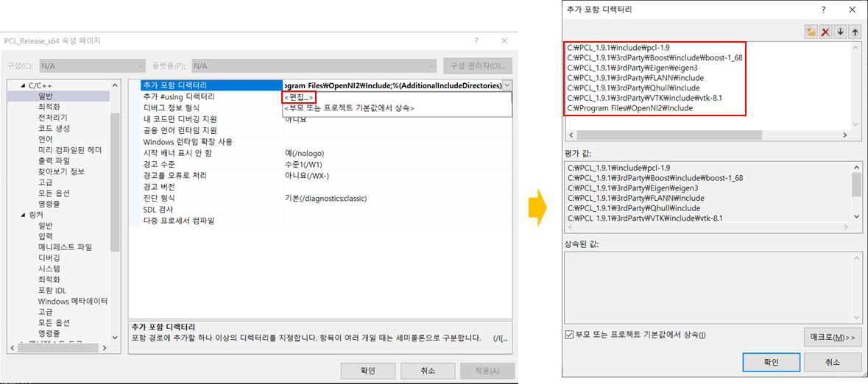This screenshot has width=868, height=384.
Task: Select the OpenNI2\Include path in the top edit list
Action: click(630, 108)
